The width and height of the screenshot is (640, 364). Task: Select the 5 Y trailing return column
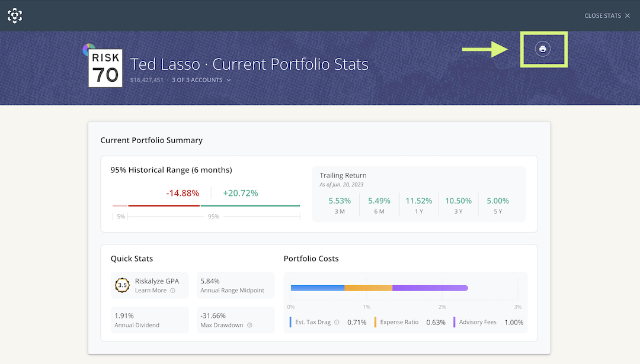coord(498,205)
